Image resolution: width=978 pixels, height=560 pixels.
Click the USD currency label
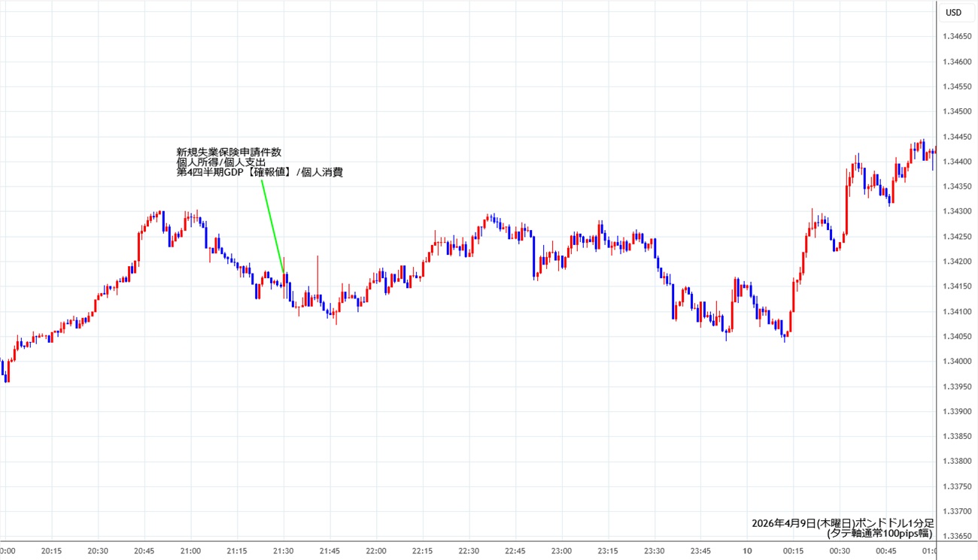[953, 12]
